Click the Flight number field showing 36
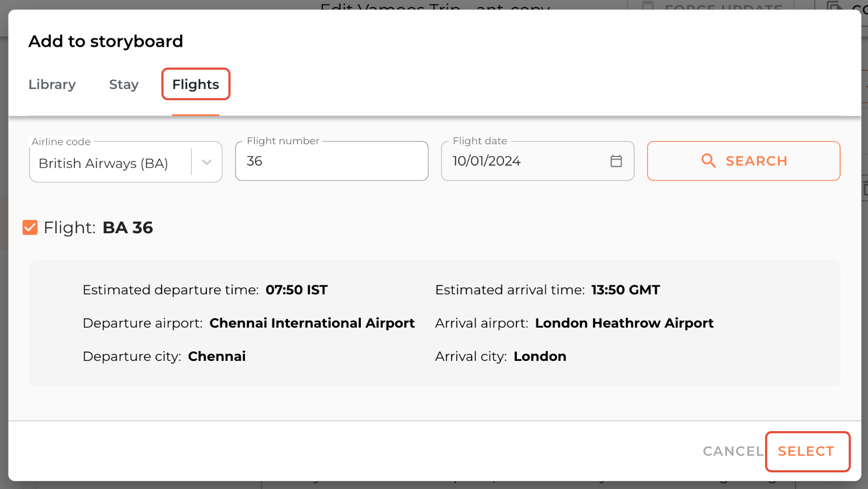 point(331,160)
